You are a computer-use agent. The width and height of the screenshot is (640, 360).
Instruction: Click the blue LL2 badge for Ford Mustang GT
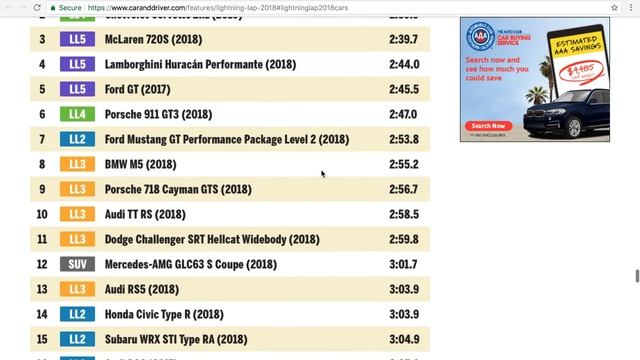pos(77,139)
